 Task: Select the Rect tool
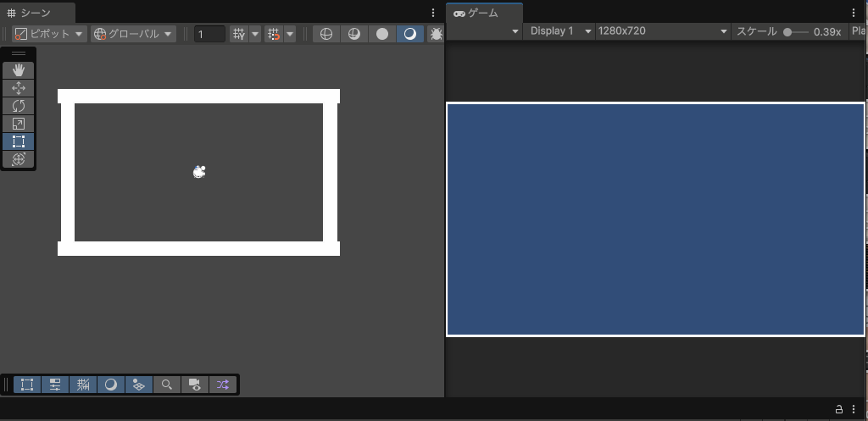[19, 141]
